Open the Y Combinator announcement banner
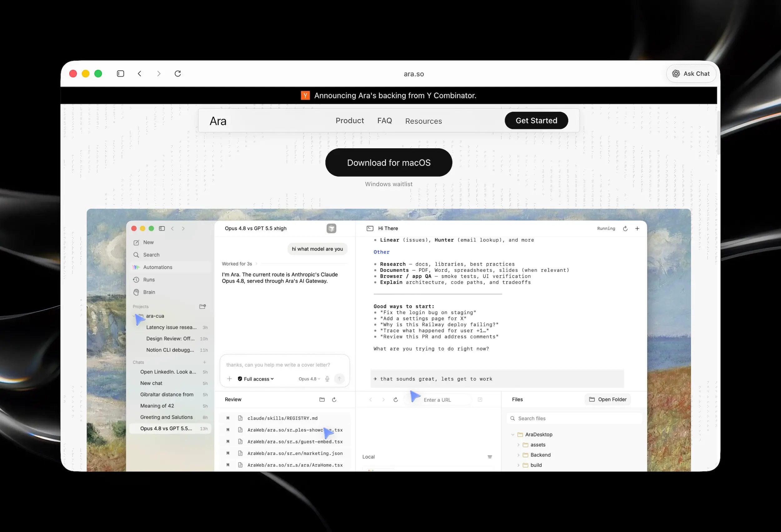 click(389, 96)
